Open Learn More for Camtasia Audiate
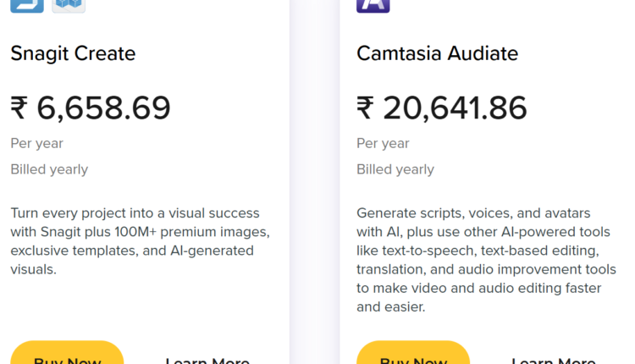 [554, 359]
